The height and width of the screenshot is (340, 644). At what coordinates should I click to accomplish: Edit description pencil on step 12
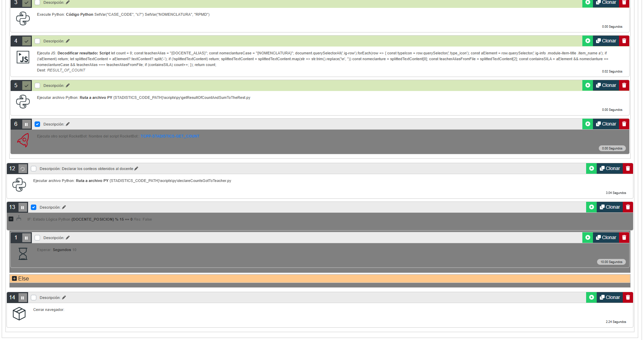[136, 169]
